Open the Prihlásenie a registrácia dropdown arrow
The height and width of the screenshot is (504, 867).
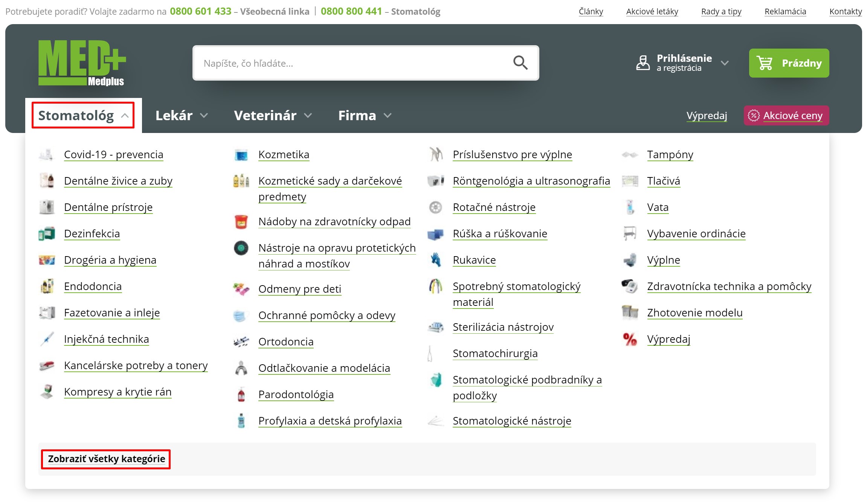pyautogui.click(x=725, y=63)
